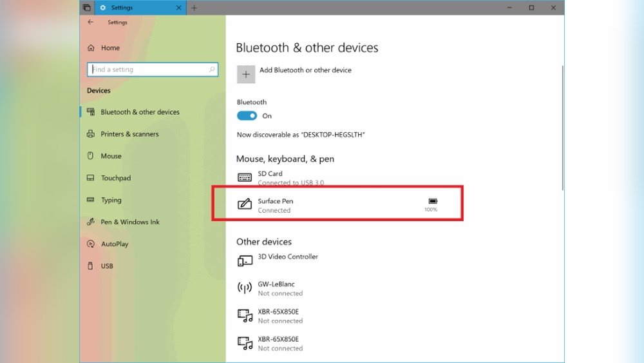Screen dimensions: 644x363
Task: Click the Touchpad icon in sidebar
Action: 90,177
